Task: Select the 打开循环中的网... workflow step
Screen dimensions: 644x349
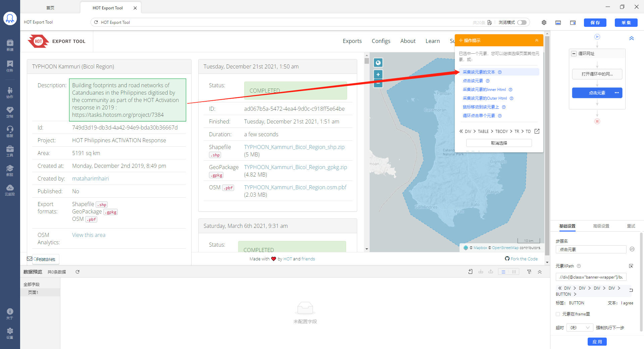Action: (597, 74)
